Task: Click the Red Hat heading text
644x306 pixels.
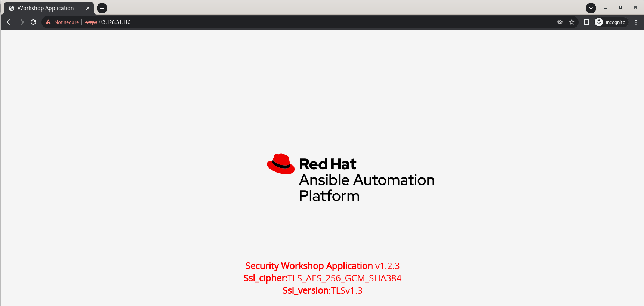Action: point(327,164)
